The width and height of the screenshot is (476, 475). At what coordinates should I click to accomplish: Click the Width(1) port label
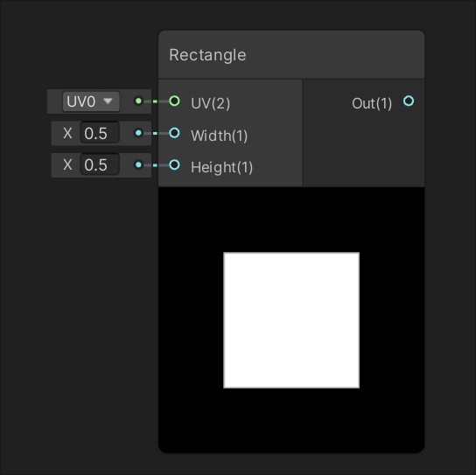[219, 136]
